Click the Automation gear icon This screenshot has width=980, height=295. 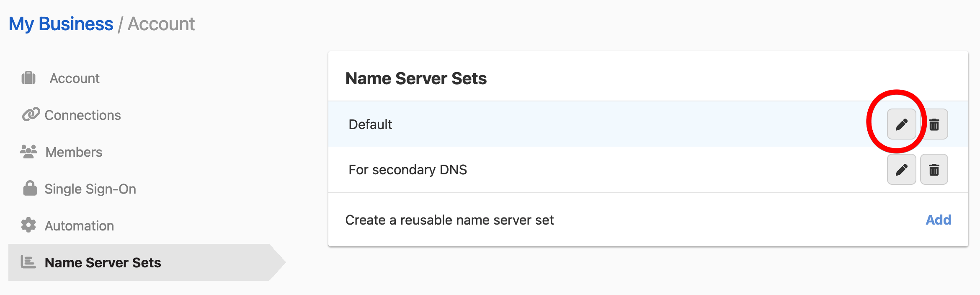click(x=28, y=225)
